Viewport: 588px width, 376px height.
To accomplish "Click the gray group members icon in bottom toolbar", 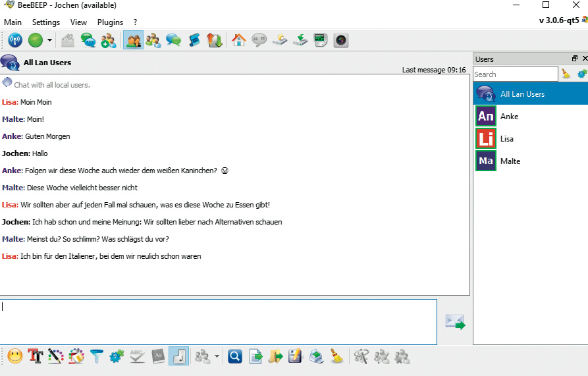I will 203,356.
